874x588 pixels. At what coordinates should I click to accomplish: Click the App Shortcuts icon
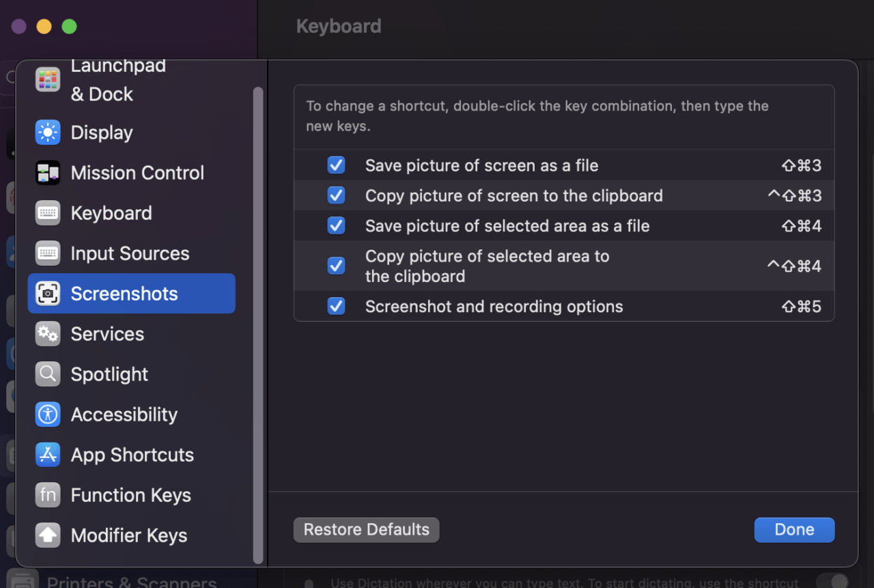pyautogui.click(x=48, y=455)
